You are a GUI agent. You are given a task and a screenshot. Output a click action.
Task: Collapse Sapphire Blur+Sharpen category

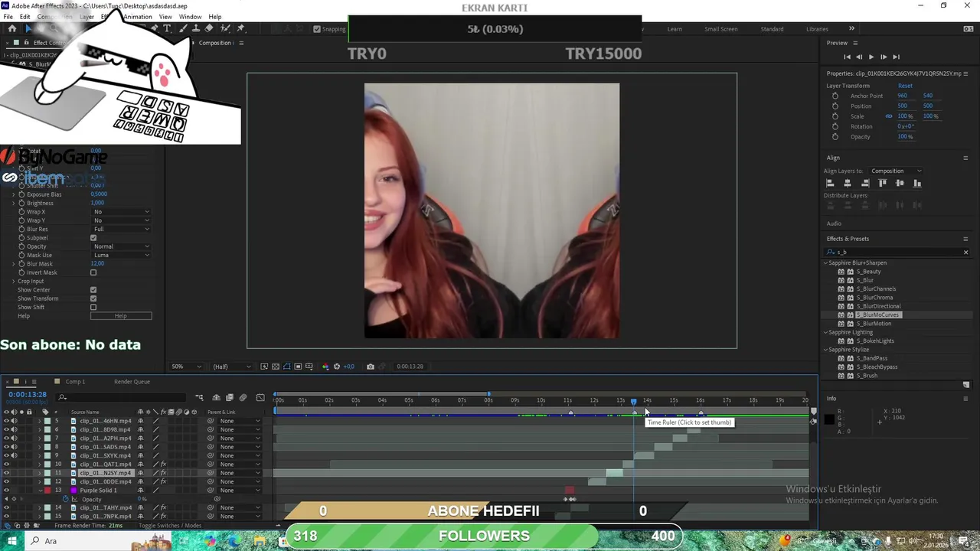[826, 263]
